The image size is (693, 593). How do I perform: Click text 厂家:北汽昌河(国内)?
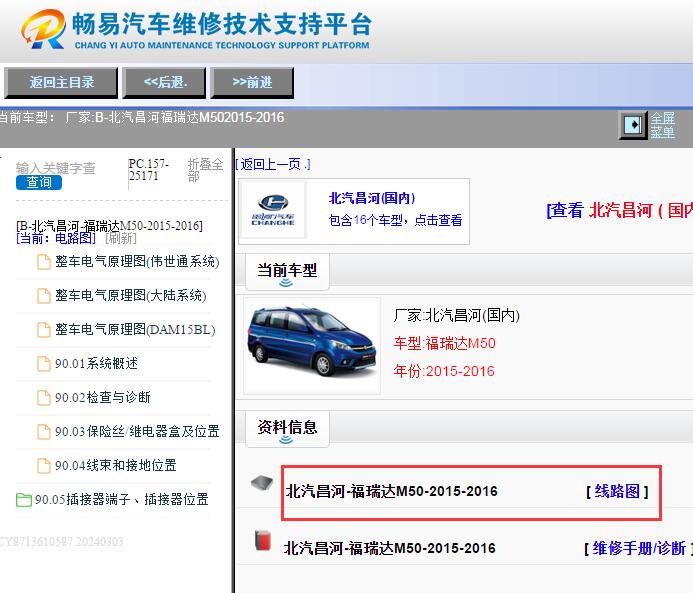pos(457,316)
